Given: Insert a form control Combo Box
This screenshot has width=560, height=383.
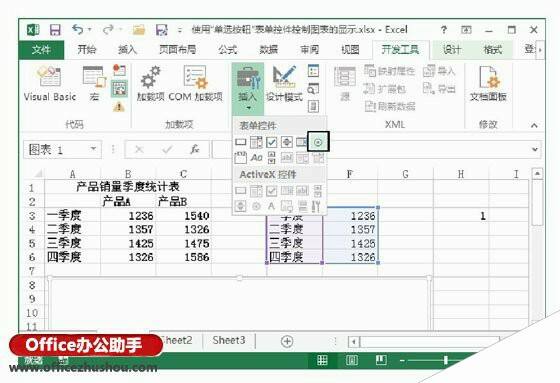Looking at the screenshot, I should 256,142.
